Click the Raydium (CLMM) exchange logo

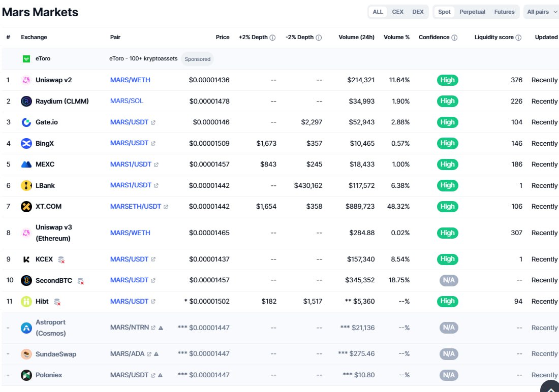point(26,101)
